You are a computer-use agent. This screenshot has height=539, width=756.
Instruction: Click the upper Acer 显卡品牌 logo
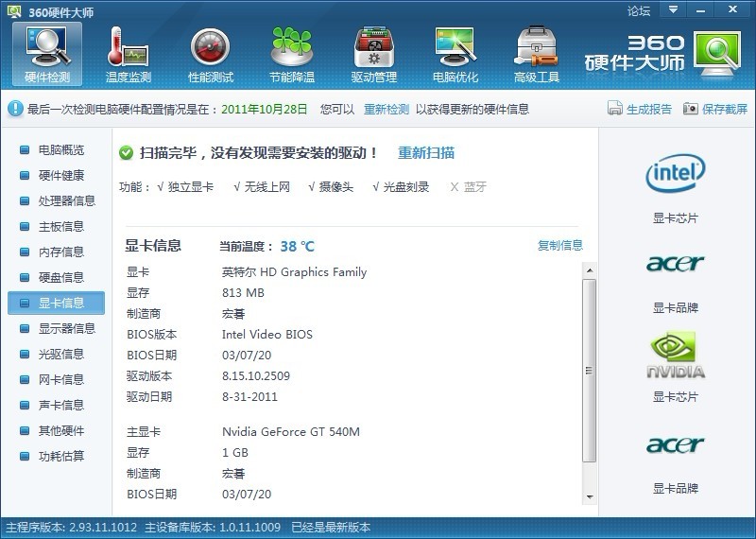click(x=675, y=264)
